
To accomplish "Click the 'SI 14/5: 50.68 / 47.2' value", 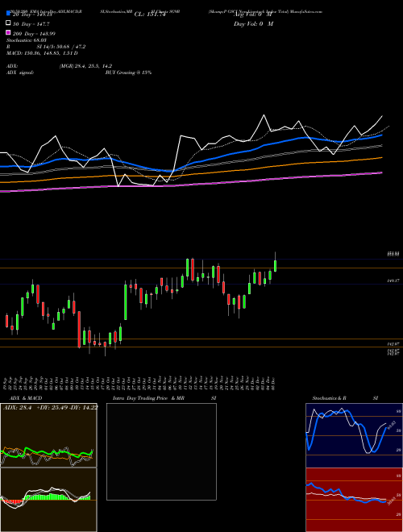I will click(61, 47).
